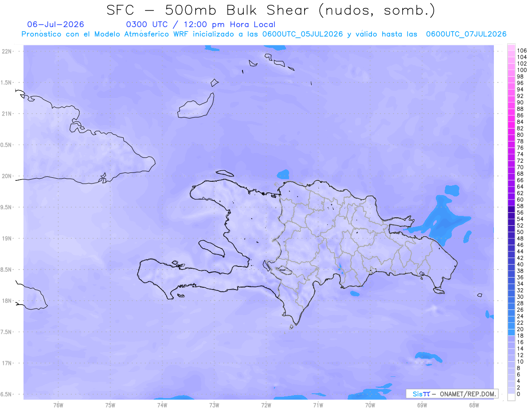Click the '71W' longitude label
532x411 pixels.
[x=318, y=405]
